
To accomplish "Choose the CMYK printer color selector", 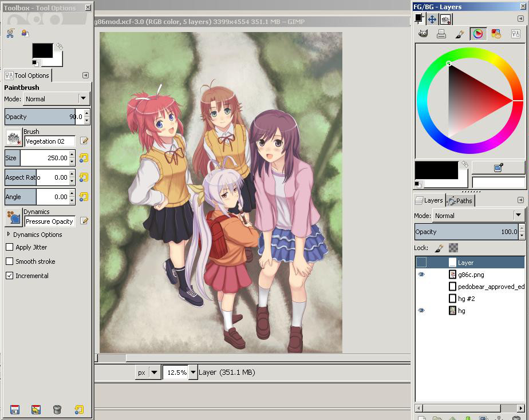I will 441,34.
